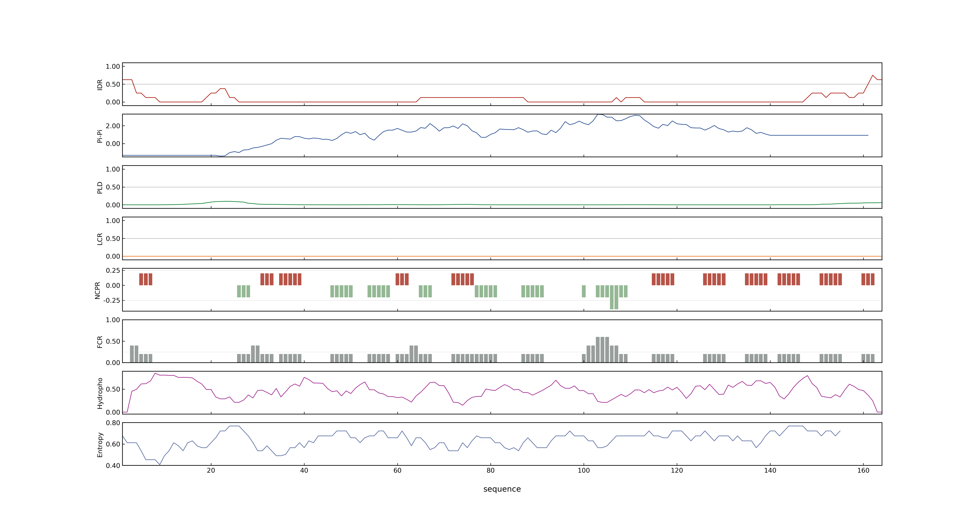
Task: Click x-axis tick label 160
Action: pyautogui.click(x=863, y=470)
